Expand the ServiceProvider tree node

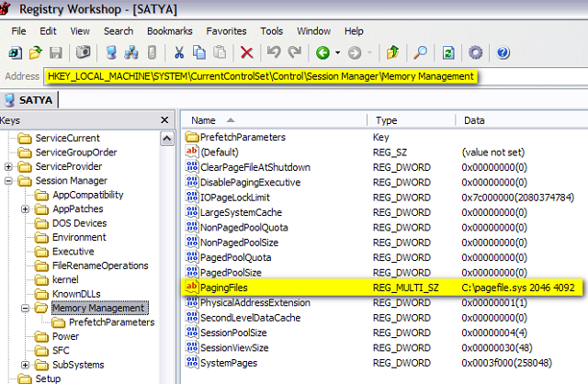[x=8, y=166]
